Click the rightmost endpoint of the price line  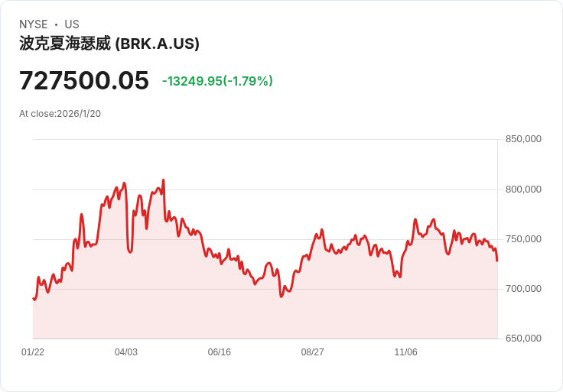(497, 261)
